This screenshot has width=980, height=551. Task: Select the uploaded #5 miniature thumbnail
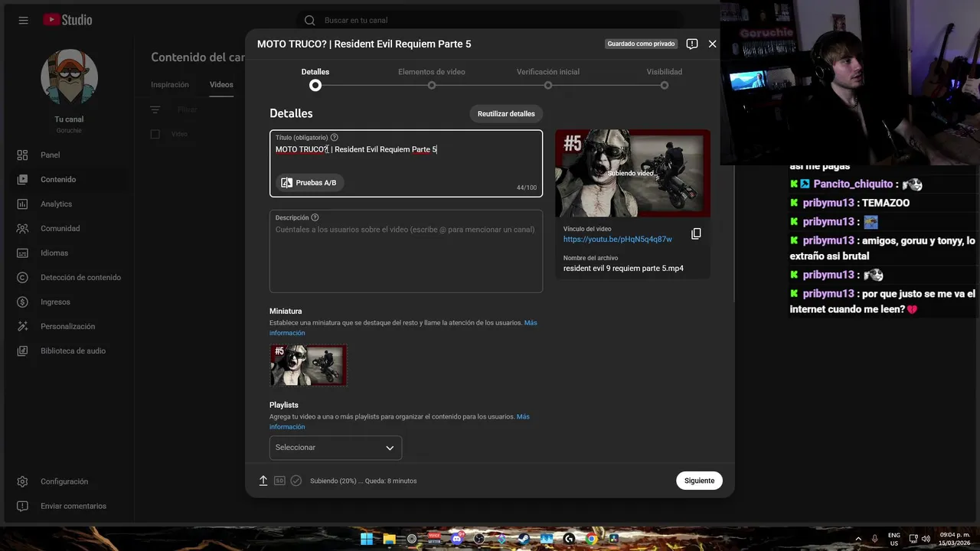point(309,365)
